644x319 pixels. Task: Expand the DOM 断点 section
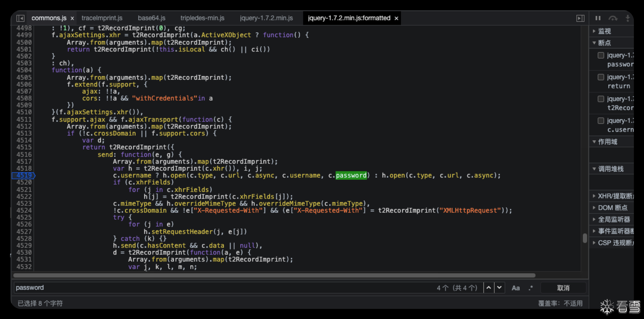tap(612, 208)
